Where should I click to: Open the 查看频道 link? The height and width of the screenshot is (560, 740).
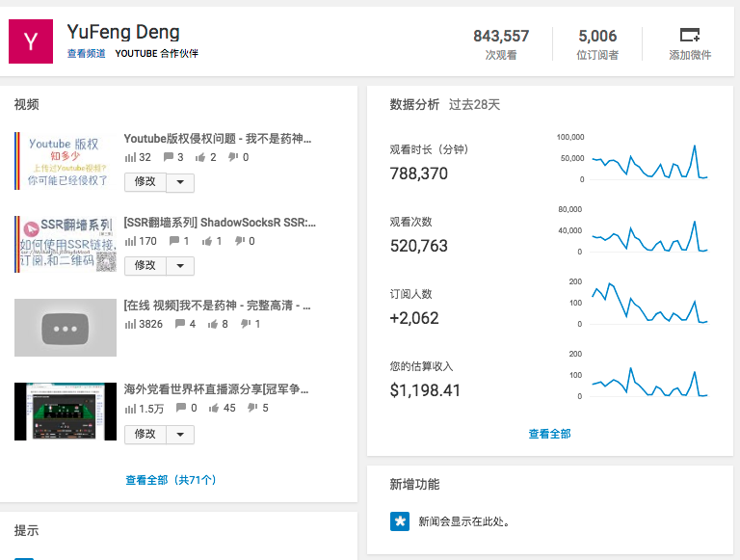point(86,54)
